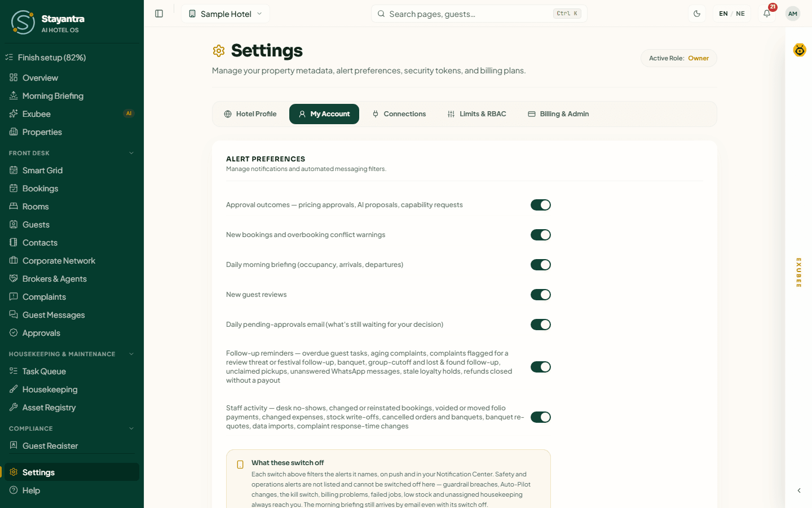Open the Limits & RBAC tab
Screen dimensions: 812x508
[x=476, y=114]
